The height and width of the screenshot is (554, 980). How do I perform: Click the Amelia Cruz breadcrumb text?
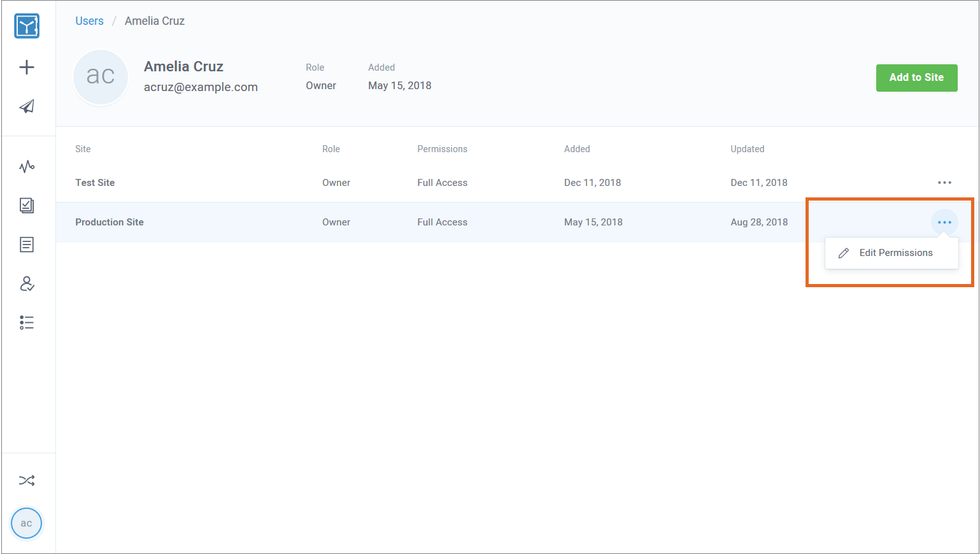[x=155, y=21]
